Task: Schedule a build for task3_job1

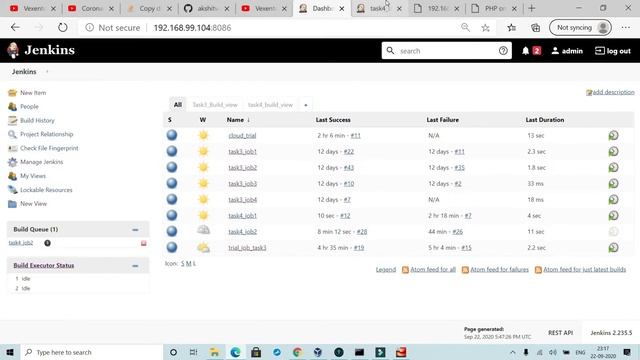Action: coord(613,151)
